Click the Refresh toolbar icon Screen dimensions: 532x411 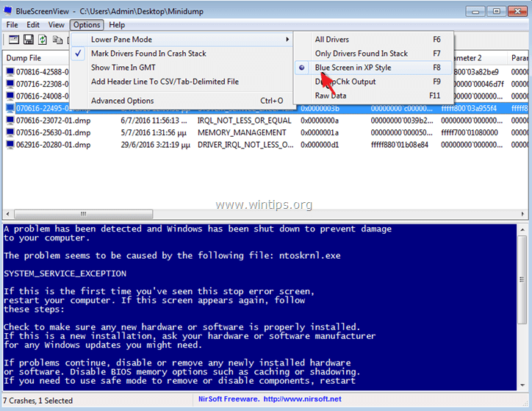[43, 39]
